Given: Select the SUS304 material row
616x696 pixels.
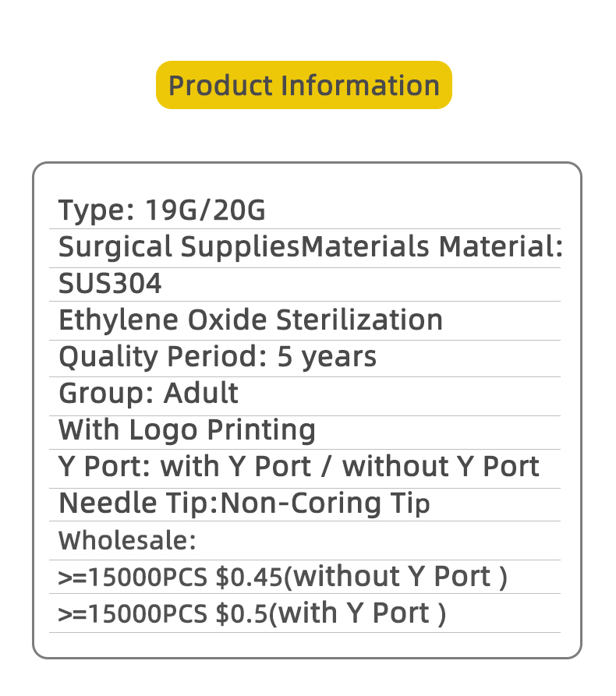Looking at the screenshot, I should (x=110, y=284).
